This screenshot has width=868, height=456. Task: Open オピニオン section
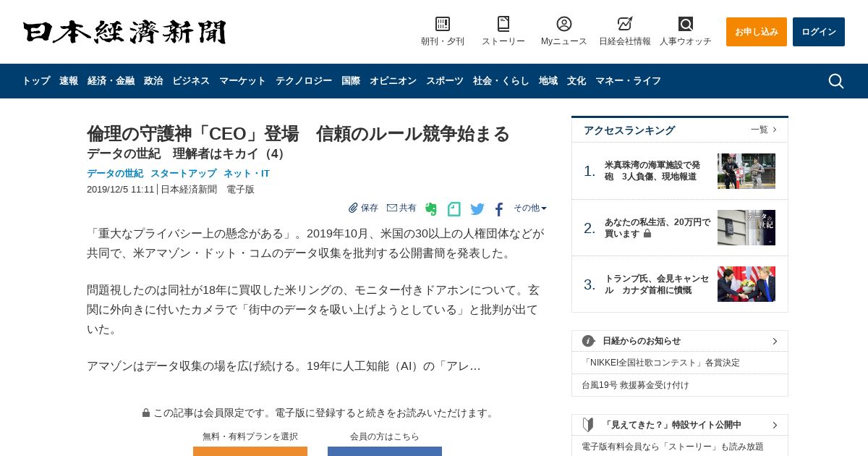click(393, 81)
